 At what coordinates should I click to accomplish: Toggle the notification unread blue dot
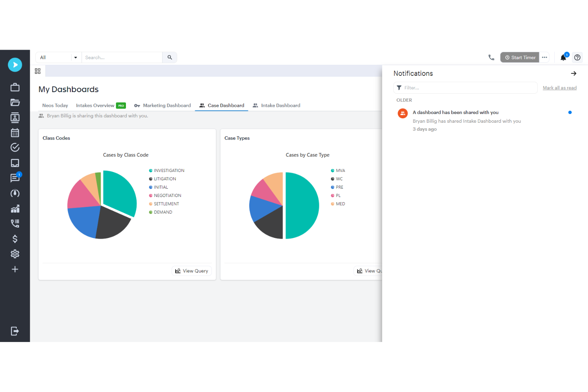(570, 112)
